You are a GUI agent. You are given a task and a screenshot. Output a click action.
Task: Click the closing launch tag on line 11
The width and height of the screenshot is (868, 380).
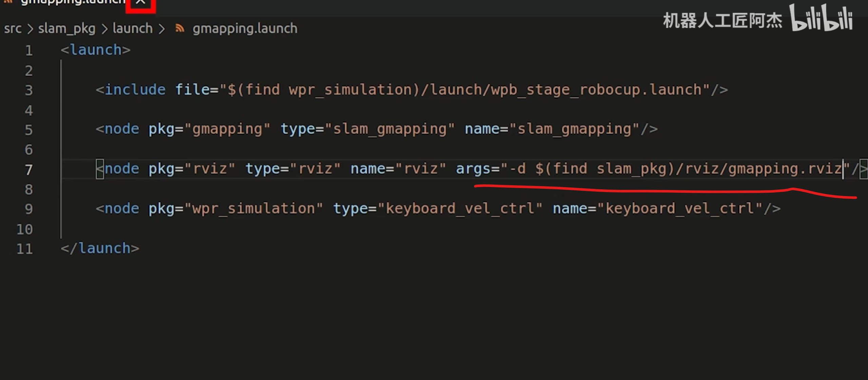tap(100, 248)
